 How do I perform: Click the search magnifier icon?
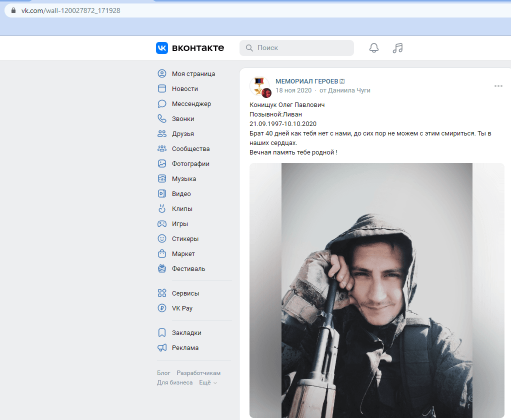249,48
